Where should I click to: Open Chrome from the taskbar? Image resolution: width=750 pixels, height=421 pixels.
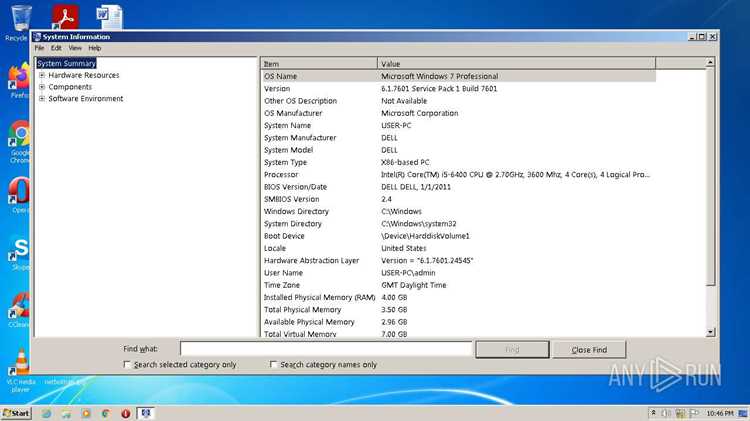pos(106,413)
